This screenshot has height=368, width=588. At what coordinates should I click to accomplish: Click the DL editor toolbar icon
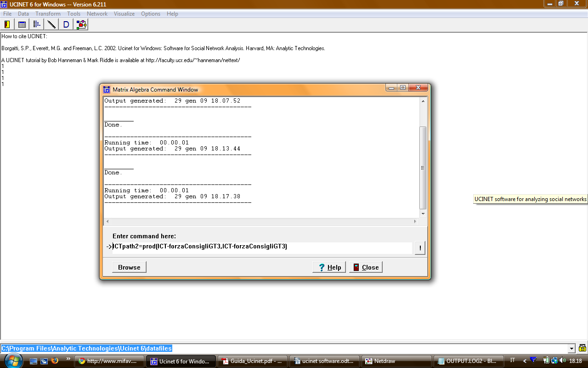pos(37,24)
